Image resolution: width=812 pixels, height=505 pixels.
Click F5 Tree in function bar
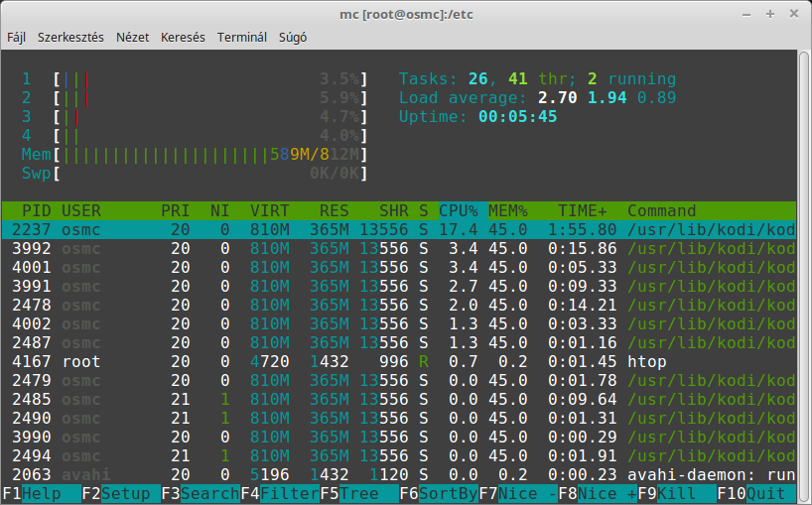(359, 494)
